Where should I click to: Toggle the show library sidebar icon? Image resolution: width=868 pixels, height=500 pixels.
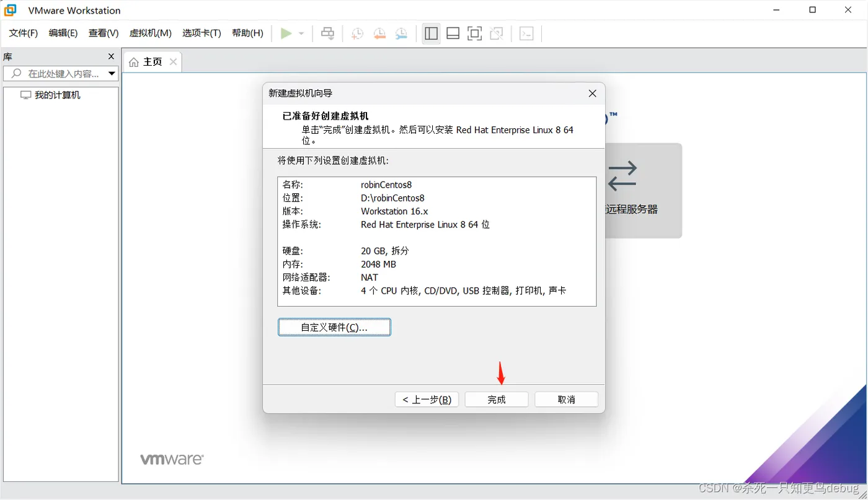431,33
